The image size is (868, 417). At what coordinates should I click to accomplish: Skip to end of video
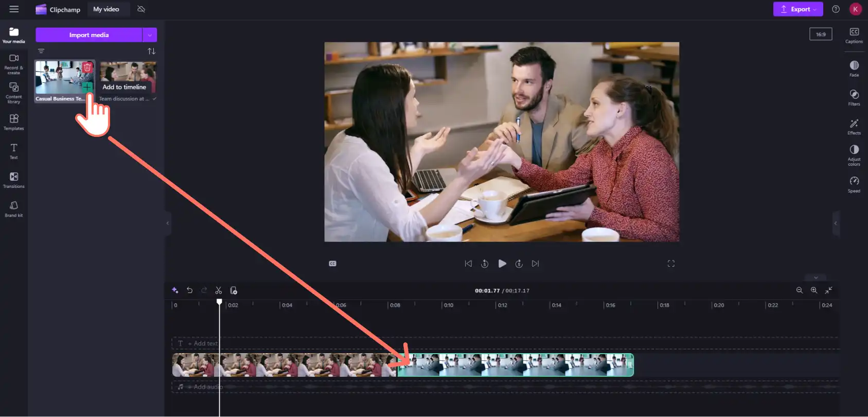[x=536, y=264]
